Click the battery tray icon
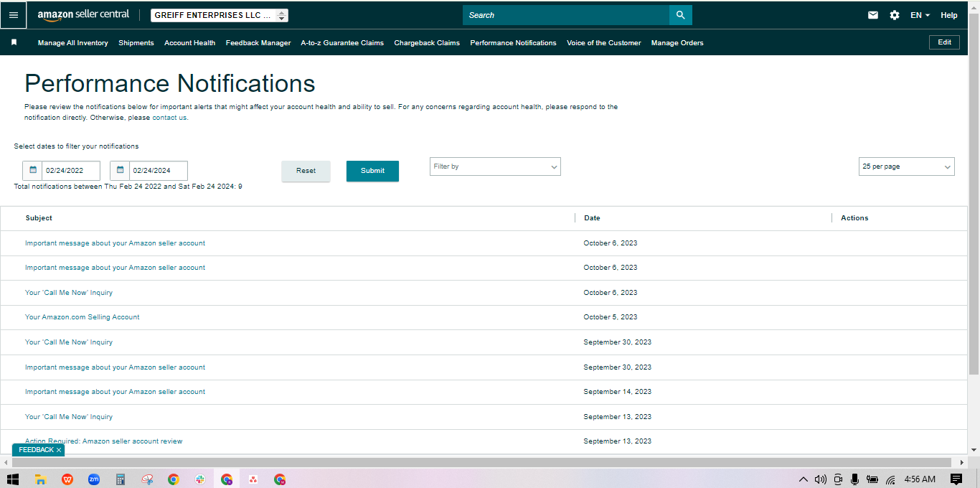Screen dimensions: 980x488 pos(872,479)
